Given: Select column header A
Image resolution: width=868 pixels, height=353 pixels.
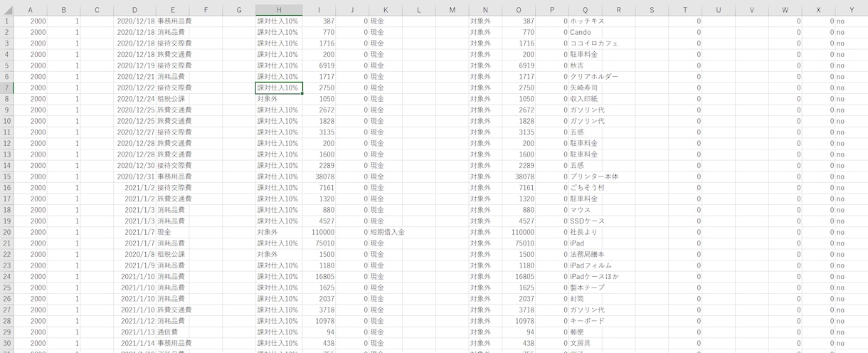Looking at the screenshot, I should pyautogui.click(x=31, y=10).
